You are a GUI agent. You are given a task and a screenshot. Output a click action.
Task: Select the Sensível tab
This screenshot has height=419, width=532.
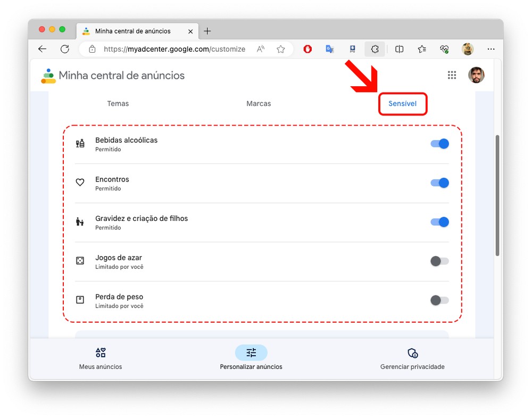402,104
